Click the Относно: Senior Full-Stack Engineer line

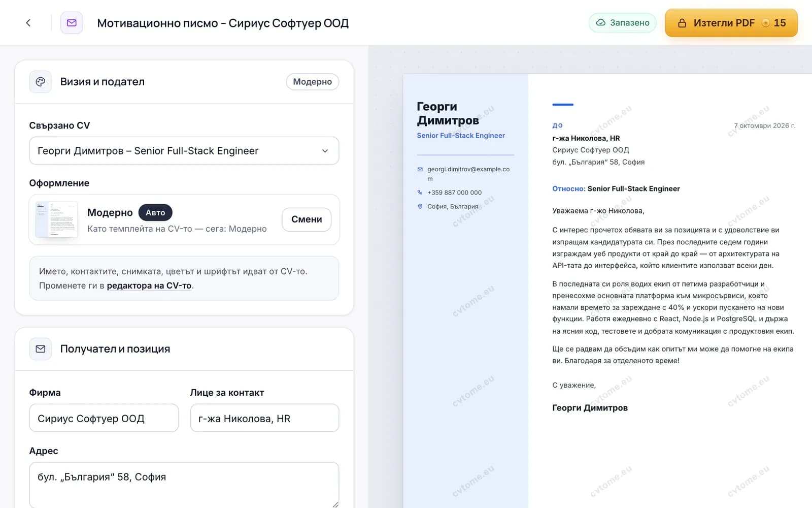click(616, 188)
